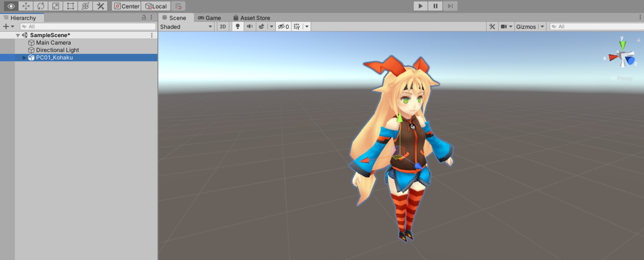Toggle the Gizmos button
This screenshot has width=644, height=260.
coord(526,26)
